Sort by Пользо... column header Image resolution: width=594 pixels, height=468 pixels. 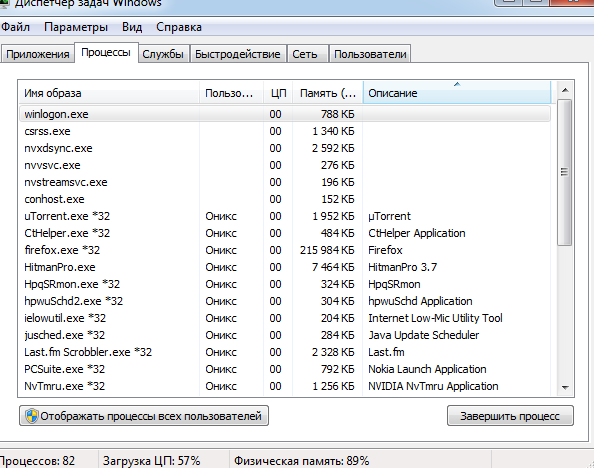tap(231, 93)
